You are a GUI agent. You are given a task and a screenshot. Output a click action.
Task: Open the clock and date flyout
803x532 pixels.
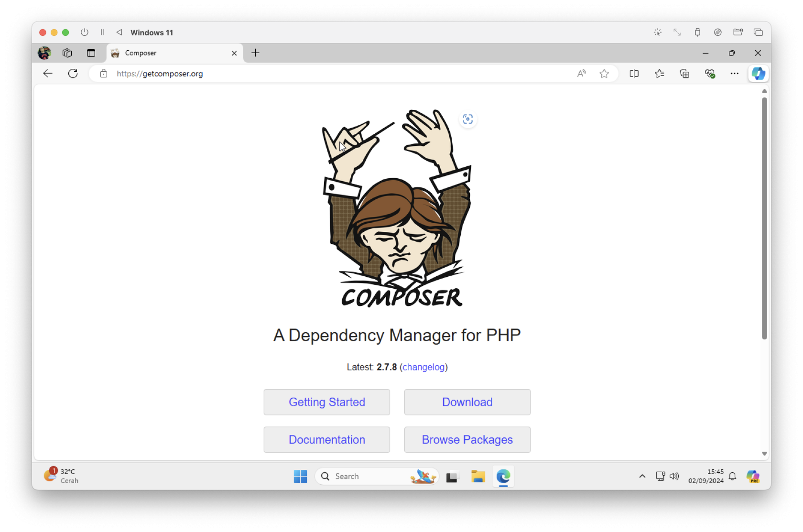(706, 476)
